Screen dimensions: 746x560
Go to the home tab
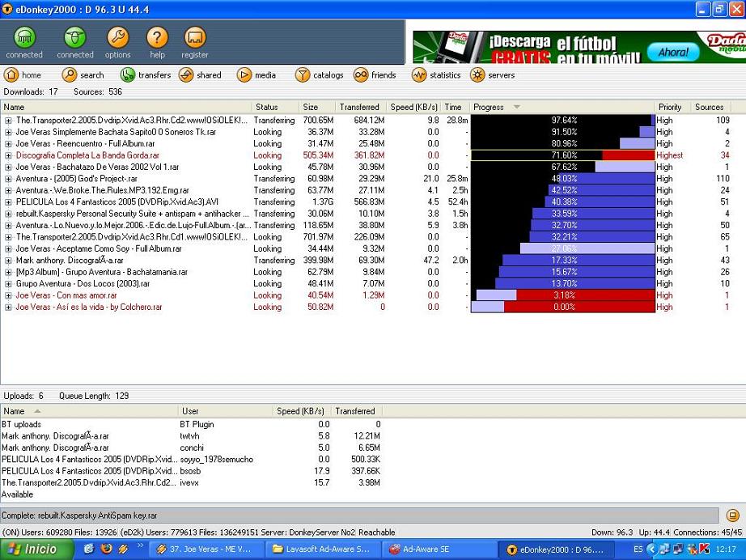pyautogui.click(x=23, y=75)
